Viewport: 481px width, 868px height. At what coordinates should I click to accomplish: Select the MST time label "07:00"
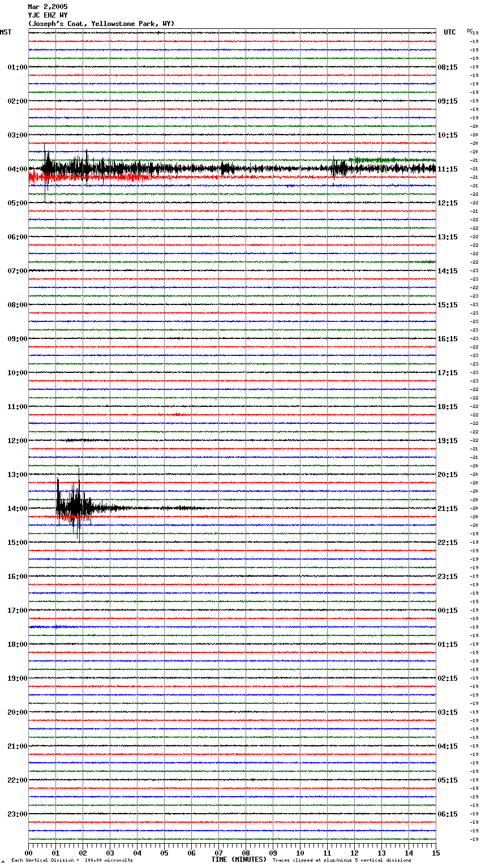click(x=18, y=271)
